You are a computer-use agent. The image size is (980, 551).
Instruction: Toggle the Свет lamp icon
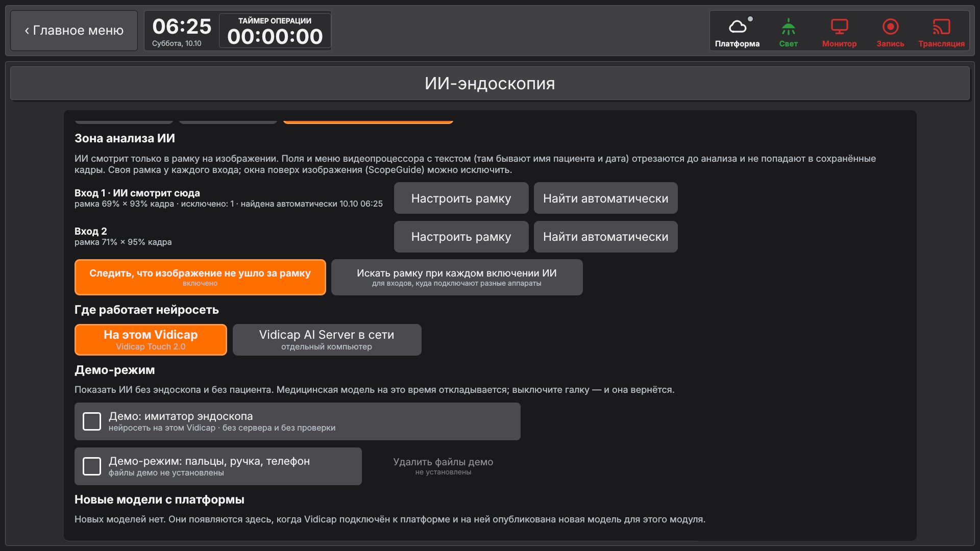point(788,32)
